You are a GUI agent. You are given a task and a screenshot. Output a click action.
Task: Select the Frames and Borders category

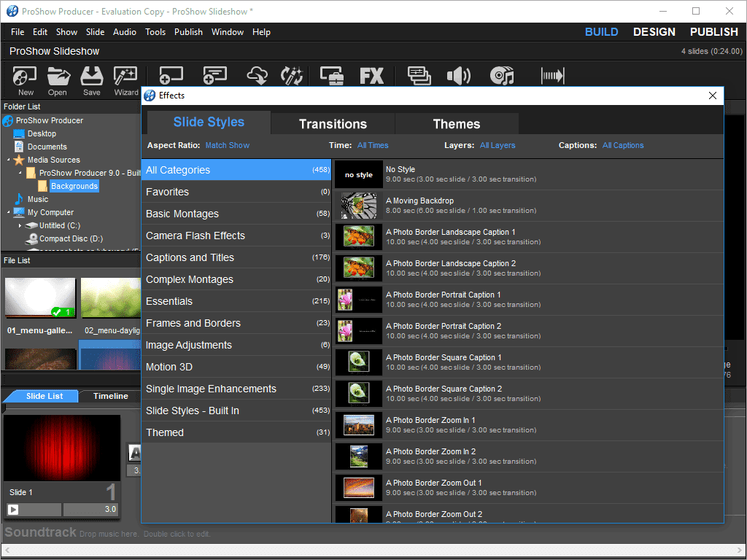236,323
